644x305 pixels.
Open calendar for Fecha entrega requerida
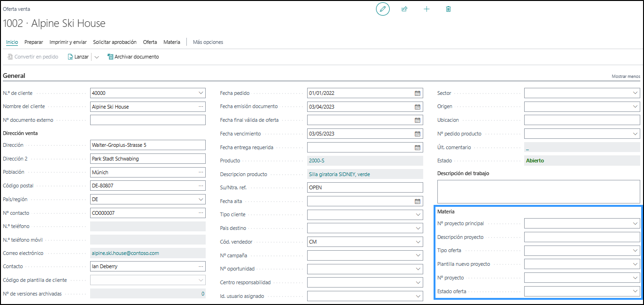coord(418,147)
